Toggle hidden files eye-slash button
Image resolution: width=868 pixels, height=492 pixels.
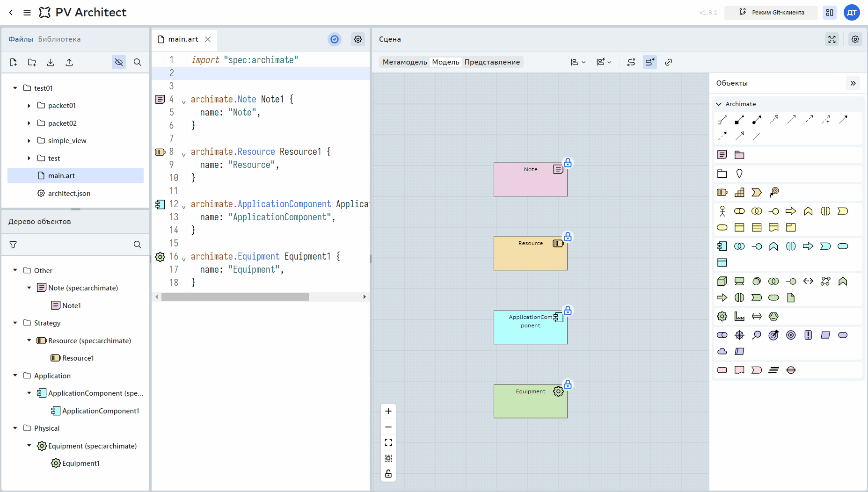pyautogui.click(x=119, y=62)
